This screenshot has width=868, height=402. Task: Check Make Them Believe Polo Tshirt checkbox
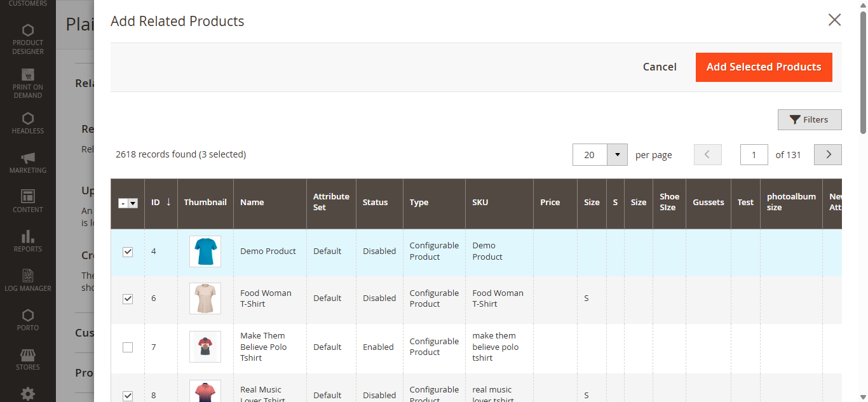pyautogui.click(x=128, y=347)
